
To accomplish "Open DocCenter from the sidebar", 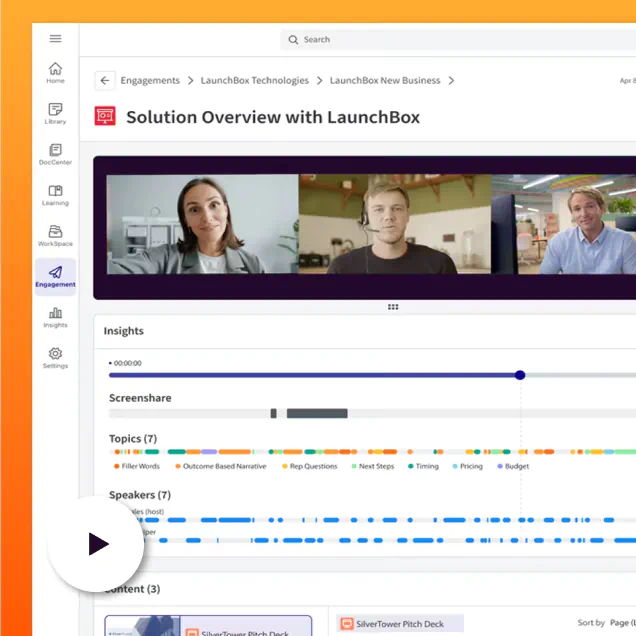I will 55,154.
